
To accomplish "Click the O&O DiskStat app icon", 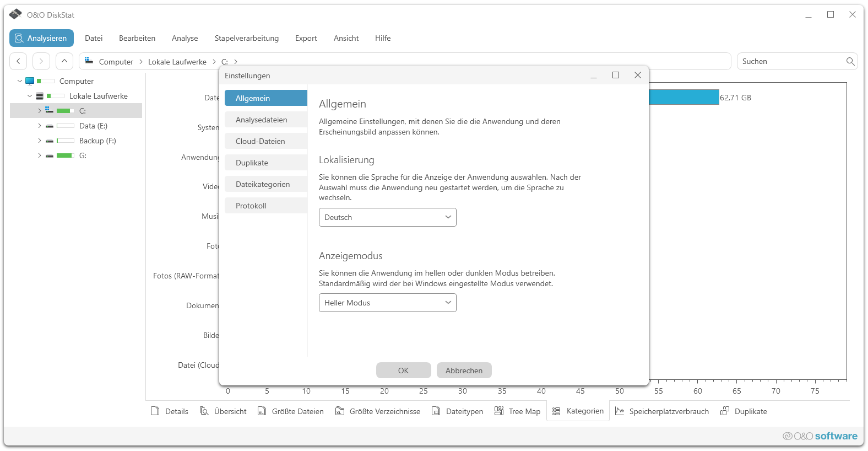I will coord(15,14).
